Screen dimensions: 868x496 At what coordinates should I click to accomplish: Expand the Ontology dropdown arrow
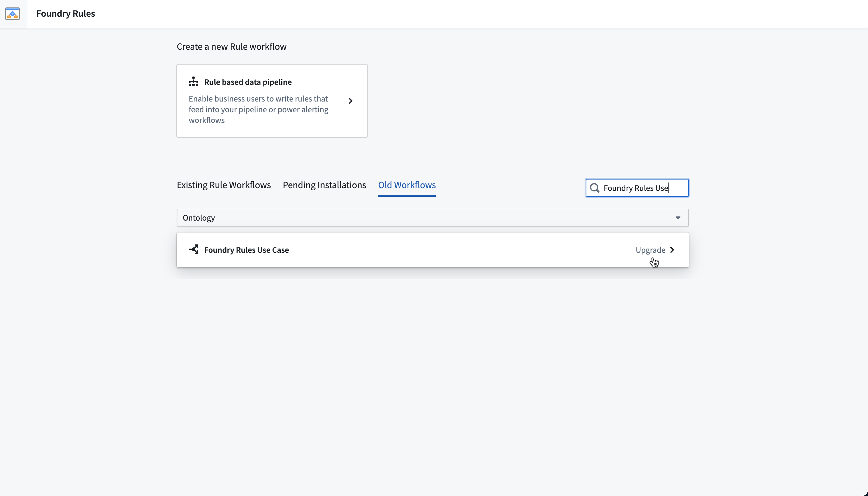(678, 218)
